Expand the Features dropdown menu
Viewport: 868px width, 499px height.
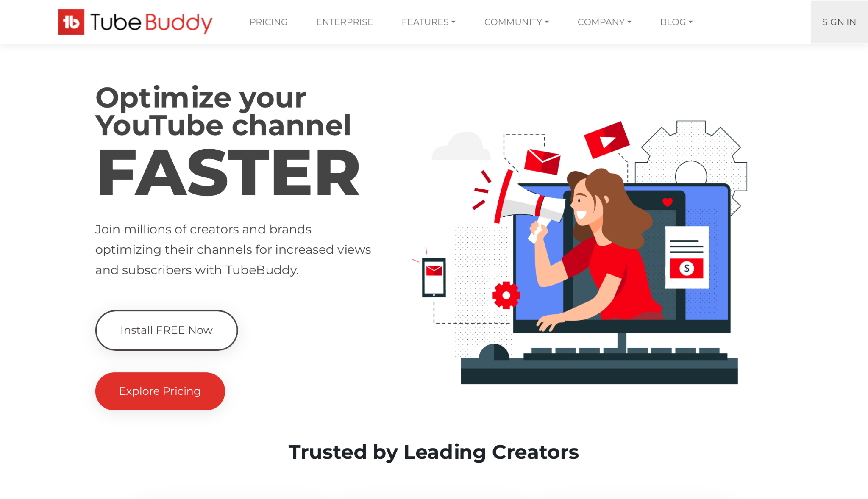(x=428, y=22)
